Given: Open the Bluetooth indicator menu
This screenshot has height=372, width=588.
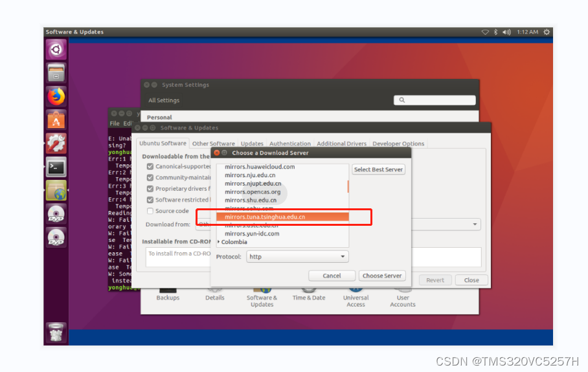Looking at the screenshot, I should point(495,32).
